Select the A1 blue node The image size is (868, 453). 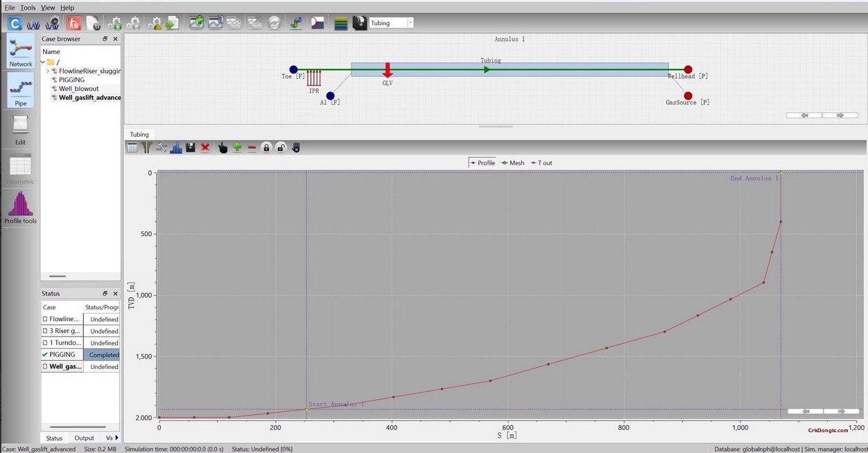330,96
